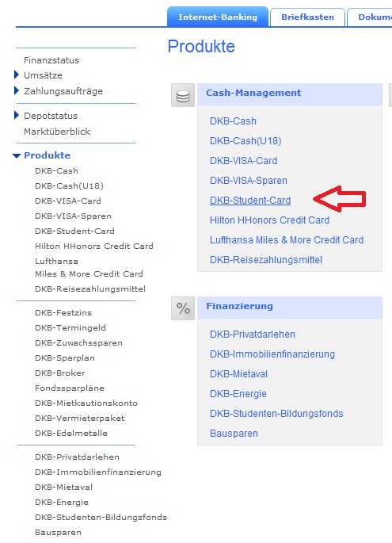The width and height of the screenshot is (392, 543).
Task: Open DKB-Privatdarlehen link in Finanzierung panel
Action: click(x=252, y=335)
